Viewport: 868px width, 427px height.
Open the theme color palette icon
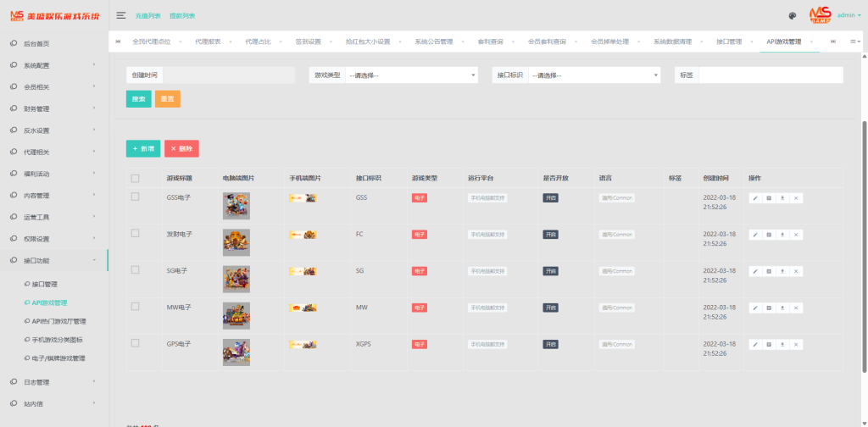click(x=792, y=15)
